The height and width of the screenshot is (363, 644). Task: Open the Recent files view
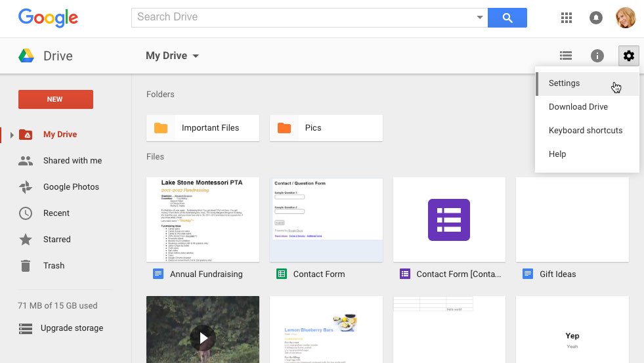(x=56, y=213)
